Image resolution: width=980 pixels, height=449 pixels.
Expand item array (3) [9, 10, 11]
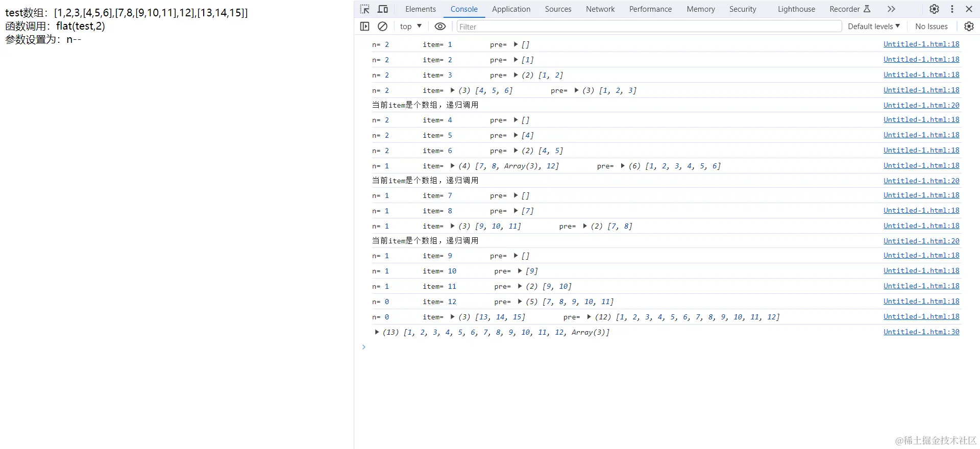(452, 226)
